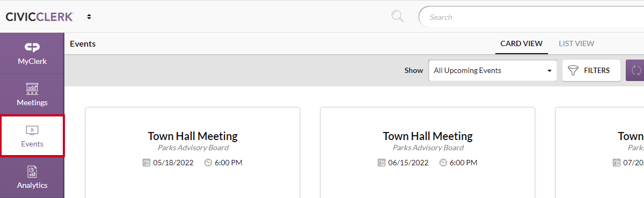Select Events in the sidebar
644x198 pixels.
tap(32, 136)
